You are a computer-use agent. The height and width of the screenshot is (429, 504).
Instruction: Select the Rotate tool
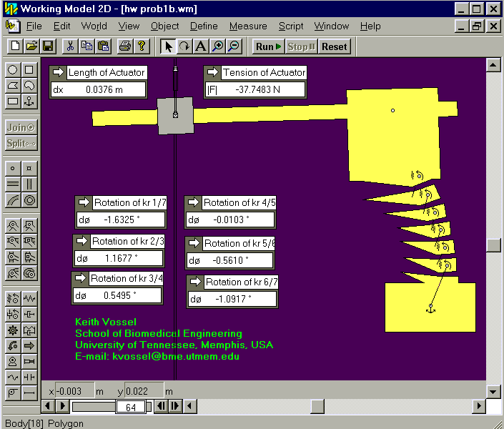click(x=184, y=46)
